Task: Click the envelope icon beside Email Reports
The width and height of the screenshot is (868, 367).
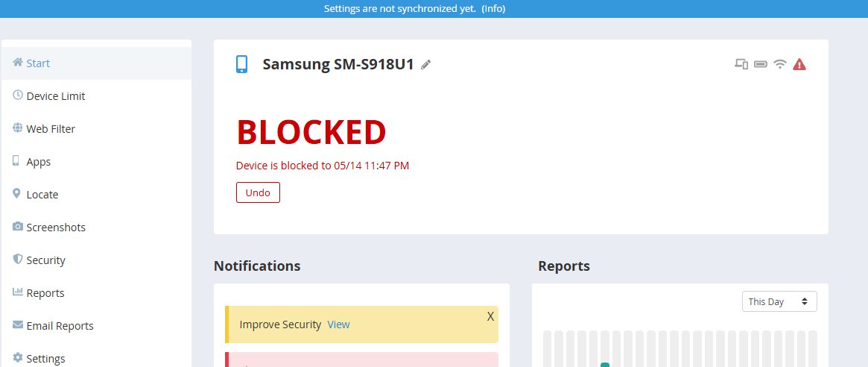Action: (x=18, y=324)
